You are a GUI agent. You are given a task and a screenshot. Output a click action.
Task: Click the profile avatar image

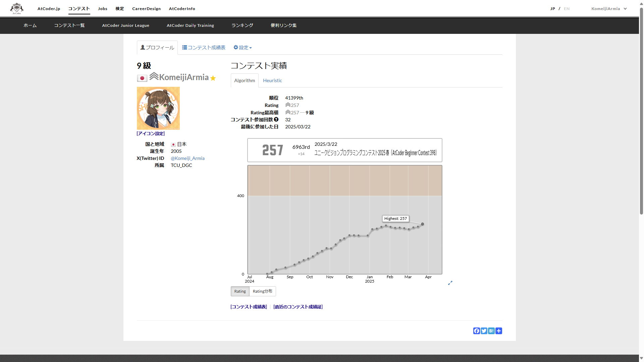pos(158,108)
